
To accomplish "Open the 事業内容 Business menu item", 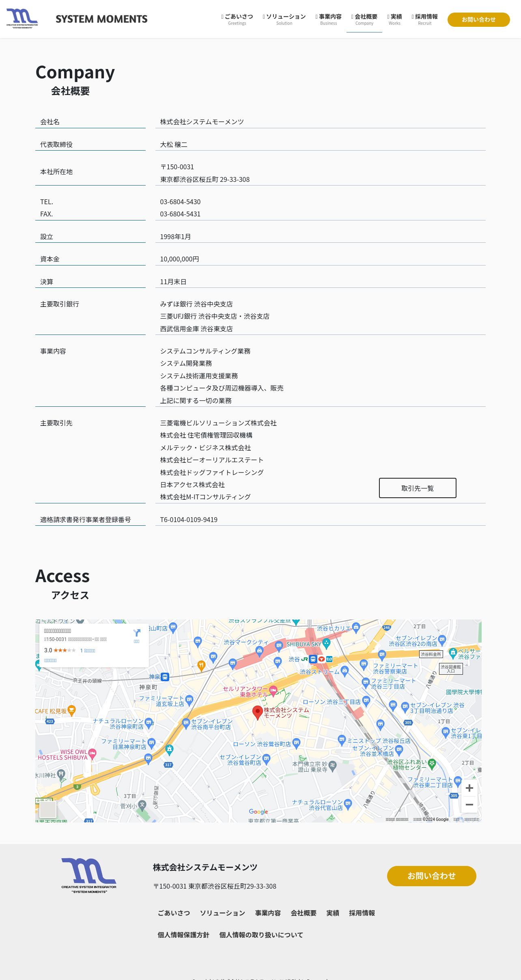I will (328, 19).
